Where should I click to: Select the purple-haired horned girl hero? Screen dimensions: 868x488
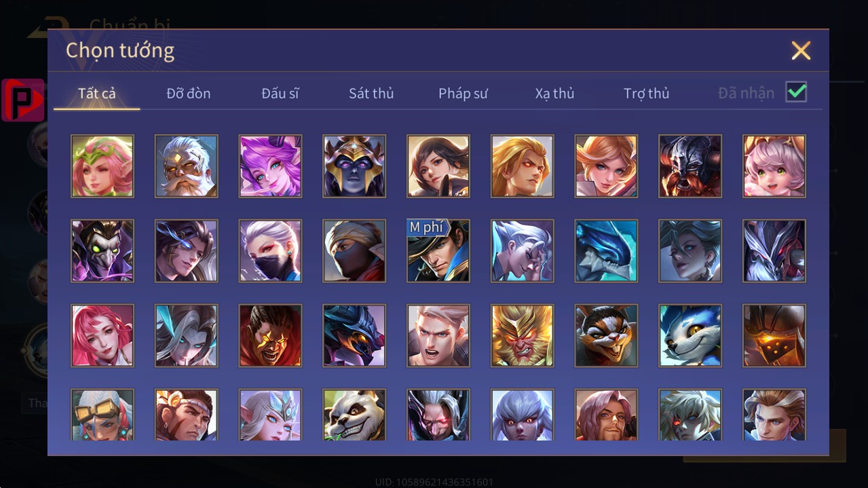pos(270,166)
